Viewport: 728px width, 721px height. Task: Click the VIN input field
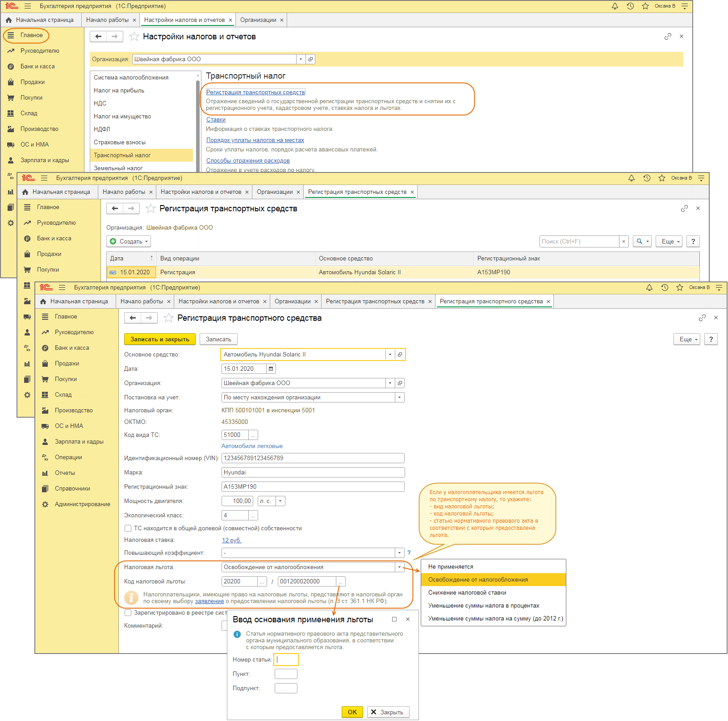click(313, 458)
